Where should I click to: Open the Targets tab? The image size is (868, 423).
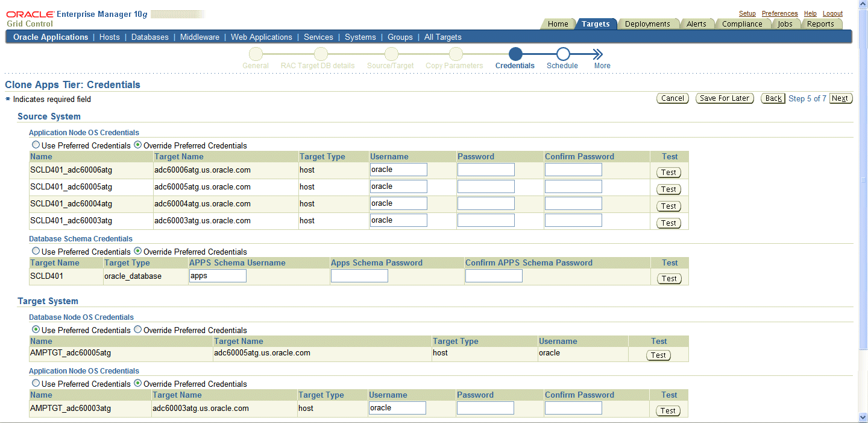[596, 24]
